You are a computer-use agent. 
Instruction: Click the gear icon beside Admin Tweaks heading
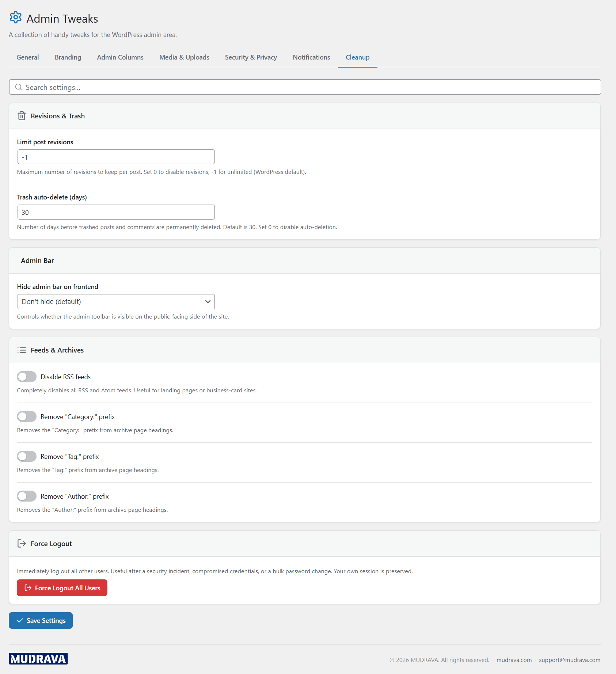[x=16, y=17]
